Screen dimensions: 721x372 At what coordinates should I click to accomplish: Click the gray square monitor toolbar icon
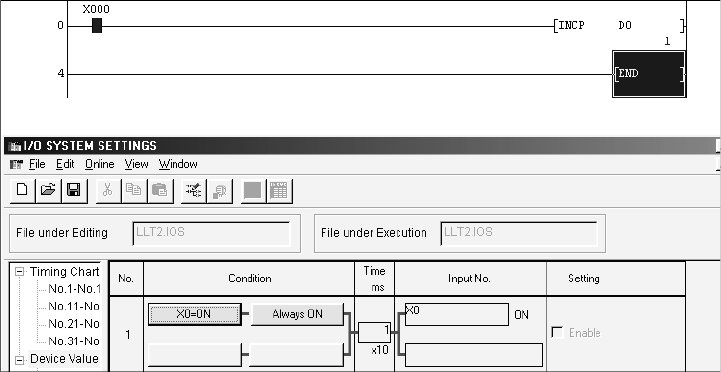(x=253, y=190)
